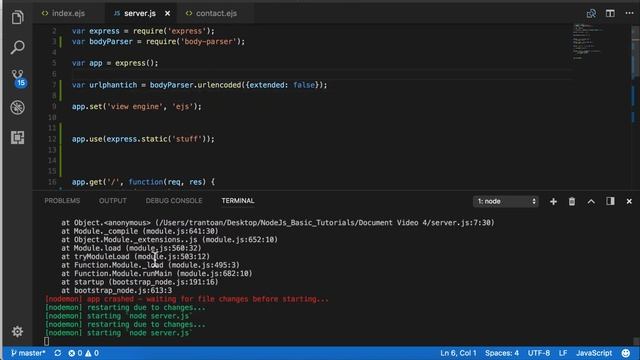This screenshot has height=360, width=640.
Task: Kill the terminal with trash icon
Action: (x=572, y=201)
